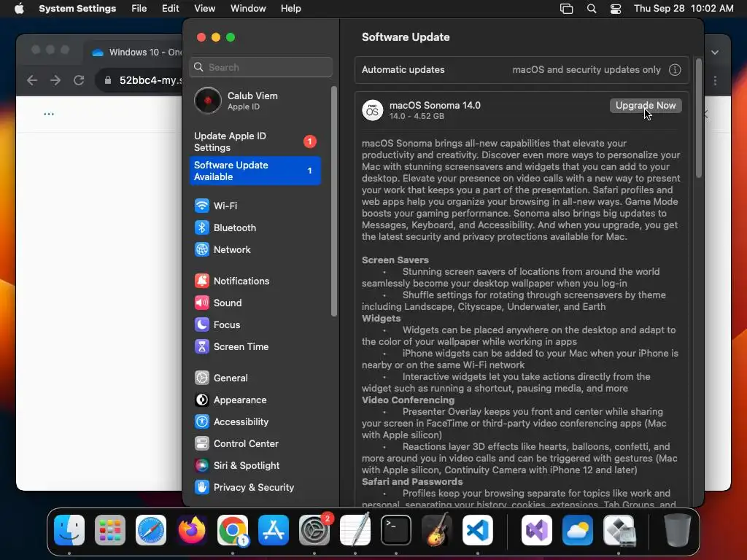
Task: Launch Finder from the Dock
Action: tap(69, 530)
